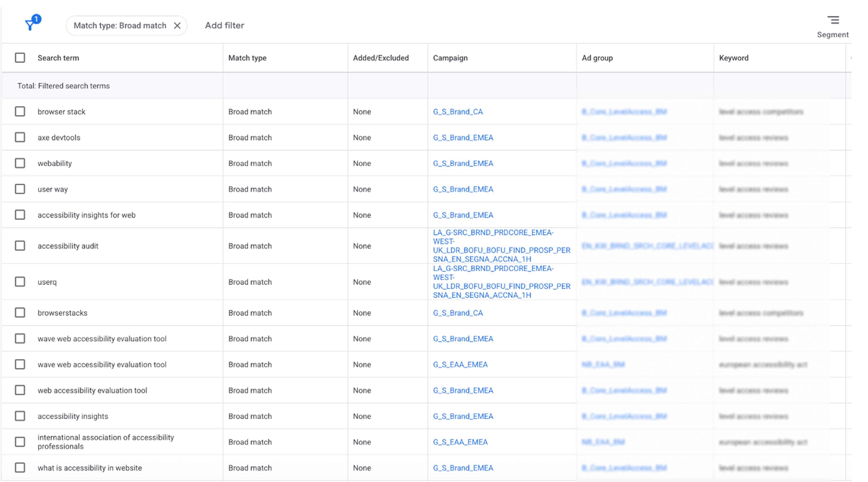Click the search term 'accessibility insights'
Viewport: 868px width, 482px height.
73,416
